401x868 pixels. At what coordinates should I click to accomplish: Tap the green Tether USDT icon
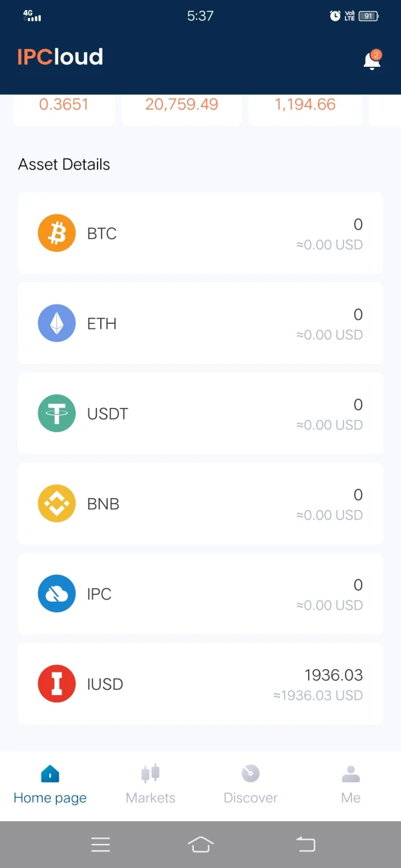[57, 413]
